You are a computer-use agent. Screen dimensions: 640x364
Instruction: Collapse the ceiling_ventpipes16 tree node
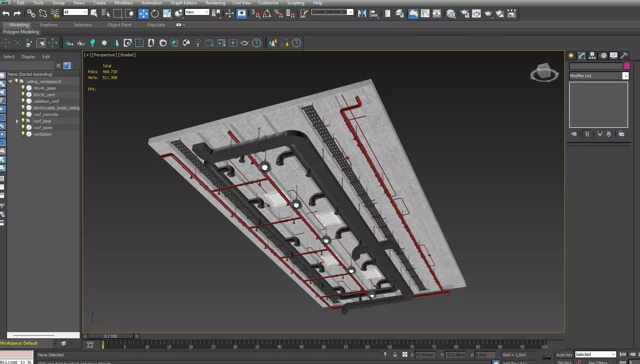[x=11, y=82]
